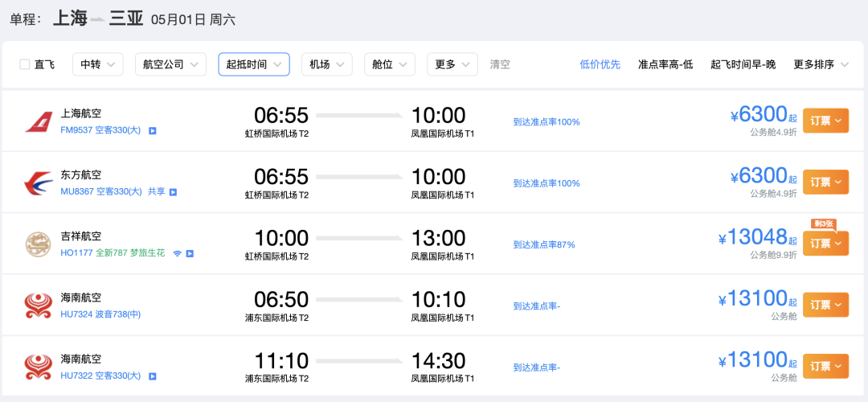The height and width of the screenshot is (402, 868).
Task: Click 订票 for Shanghai Airlines FM9537
Action: coord(826,121)
